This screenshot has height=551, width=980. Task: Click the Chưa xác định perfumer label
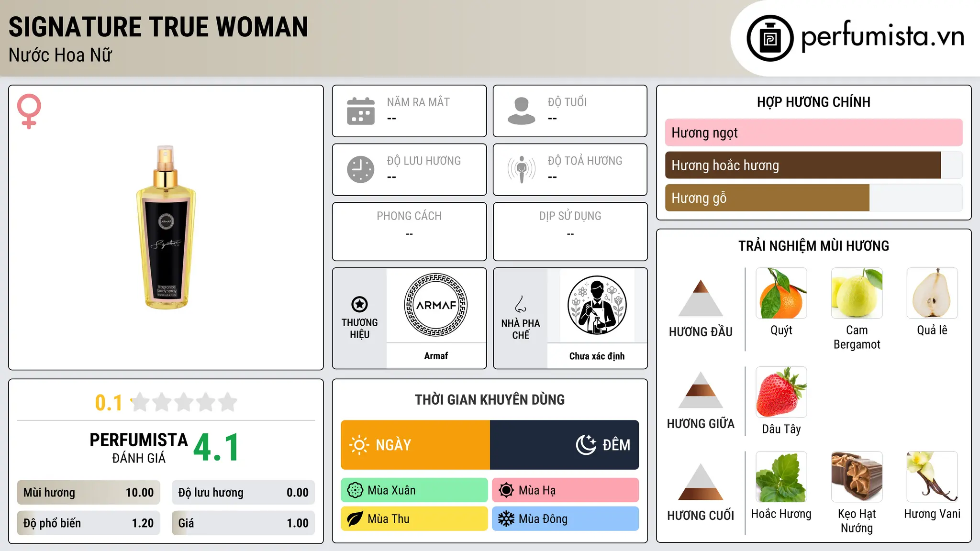(x=597, y=356)
